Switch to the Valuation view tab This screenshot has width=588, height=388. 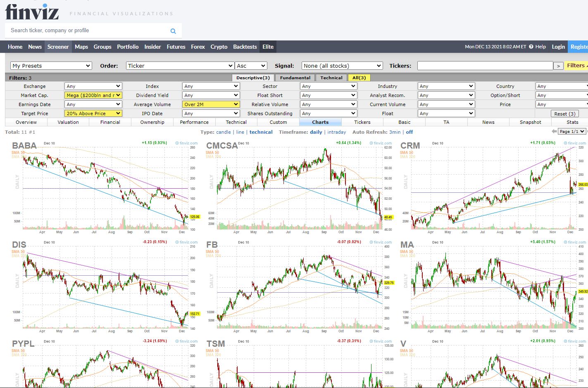tap(68, 122)
